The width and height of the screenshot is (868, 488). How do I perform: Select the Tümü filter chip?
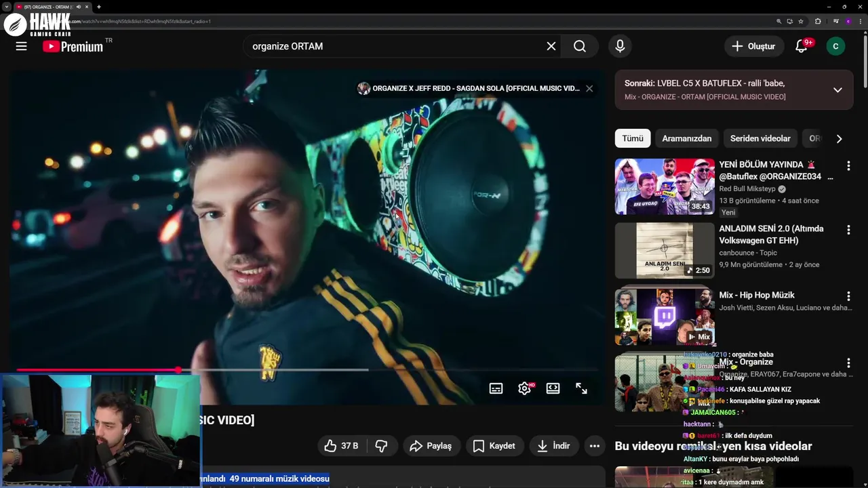coord(633,138)
